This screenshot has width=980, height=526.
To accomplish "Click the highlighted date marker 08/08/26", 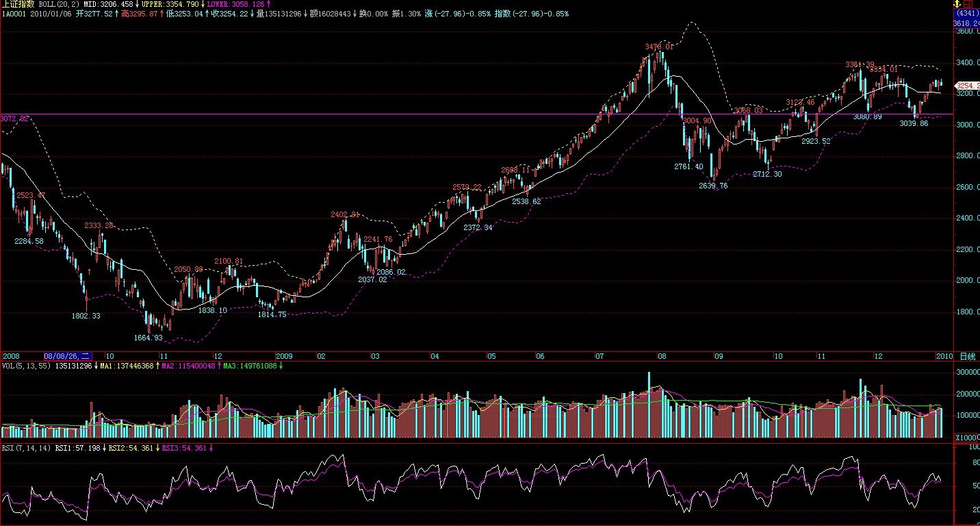I will pyautogui.click(x=68, y=356).
